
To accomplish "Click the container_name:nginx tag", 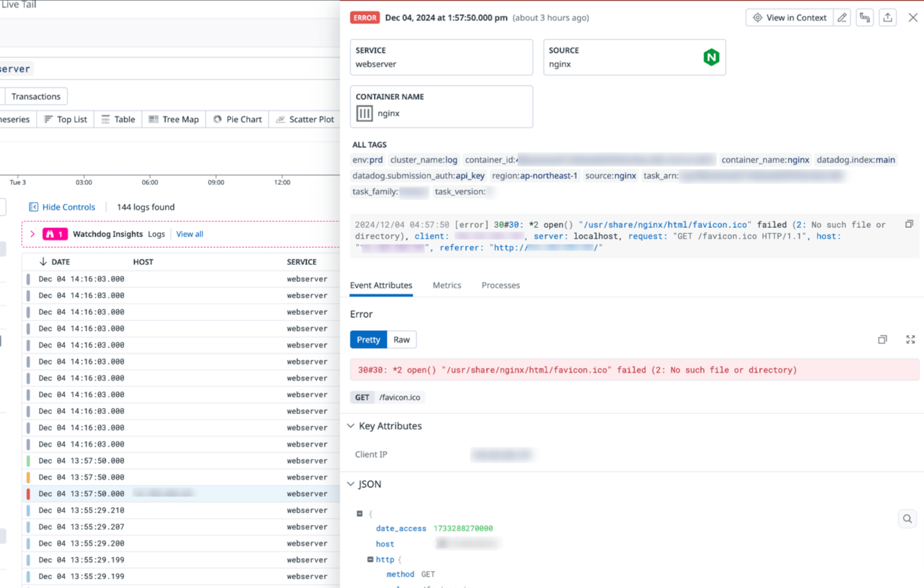I will [x=765, y=160].
